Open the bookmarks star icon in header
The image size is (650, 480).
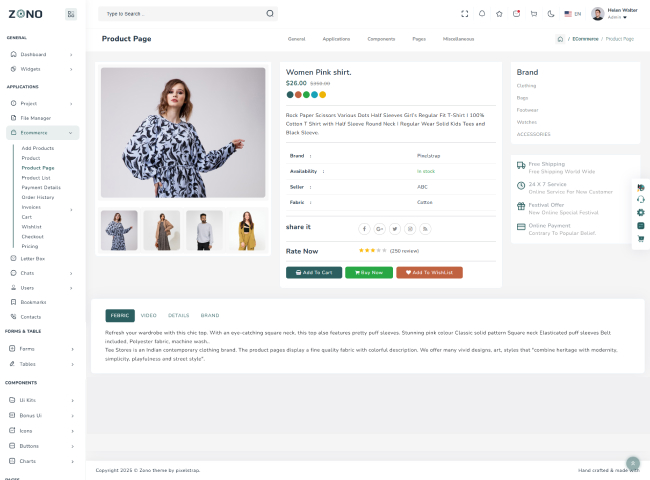point(499,14)
